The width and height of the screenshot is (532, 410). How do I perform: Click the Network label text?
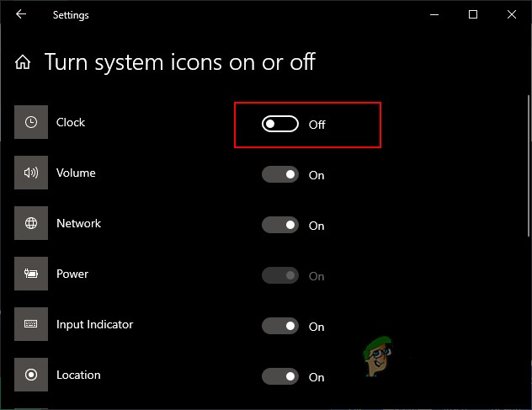(x=78, y=223)
